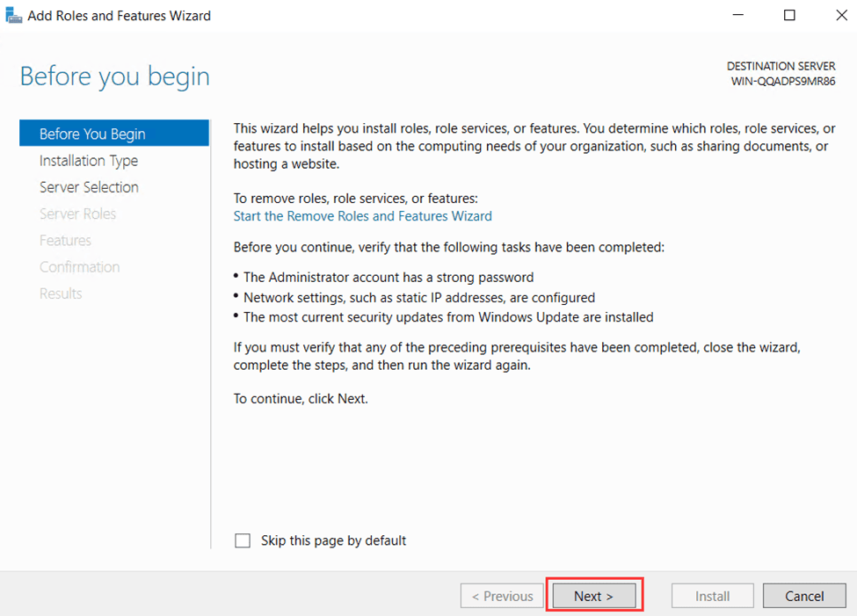
Task: Maximize the wizard window
Action: pos(789,15)
